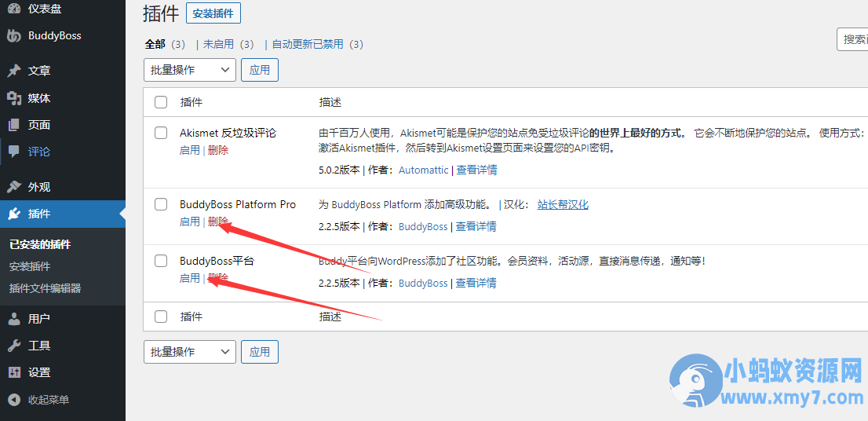Viewport: 868px width, 421px height.
Task: Tick the BuddyBoss Platform Pro checkbox
Action: (161, 204)
